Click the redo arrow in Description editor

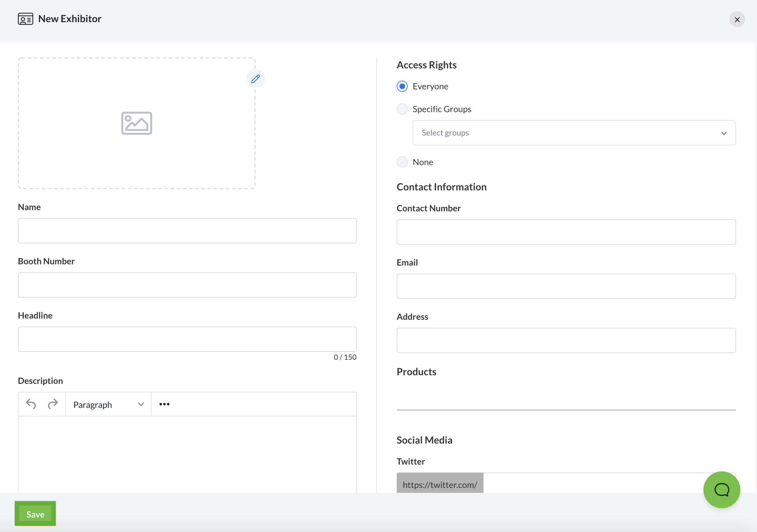point(53,404)
